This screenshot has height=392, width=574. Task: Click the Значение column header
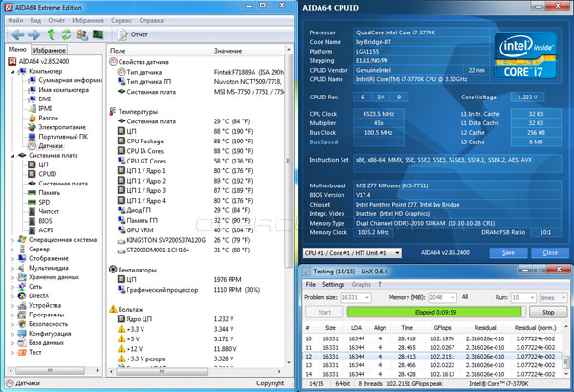tap(248, 51)
